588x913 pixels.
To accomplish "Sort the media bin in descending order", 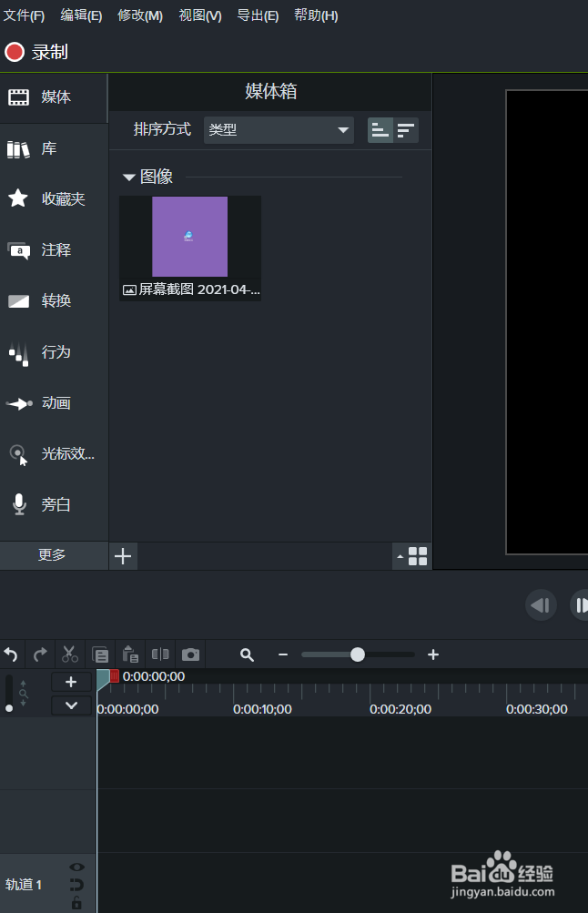I will [x=406, y=130].
